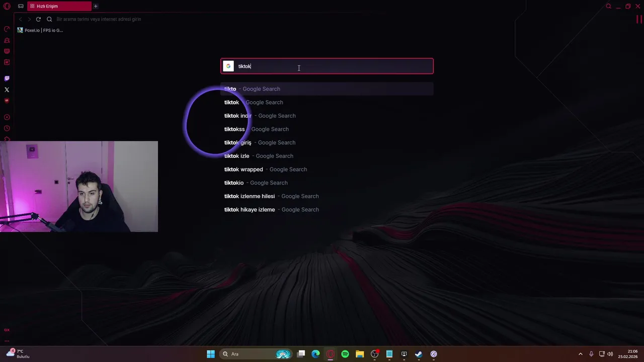
Task: Open the Windows Start menu
Action: click(x=211, y=354)
